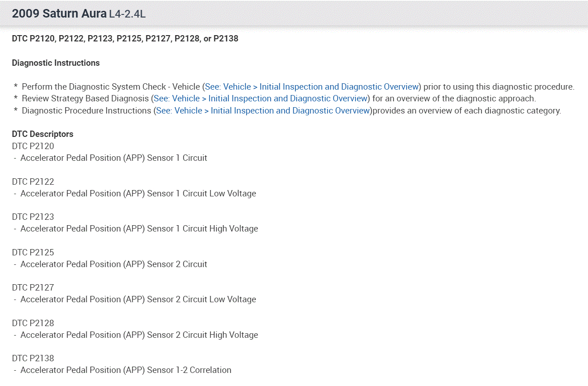588x386 pixels.
Task: Click the L4-2.4L engine label
Action: pyautogui.click(x=127, y=14)
